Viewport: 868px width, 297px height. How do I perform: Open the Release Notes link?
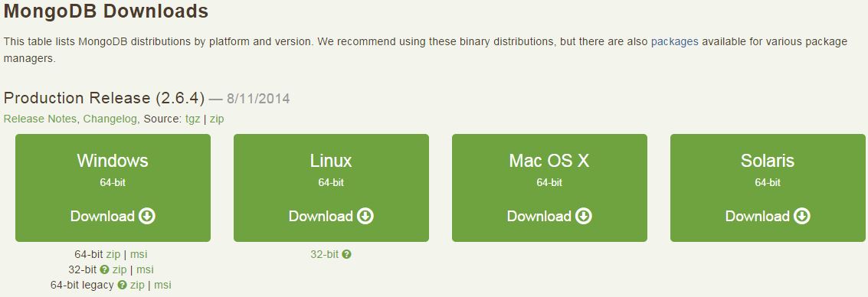point(40,119)
